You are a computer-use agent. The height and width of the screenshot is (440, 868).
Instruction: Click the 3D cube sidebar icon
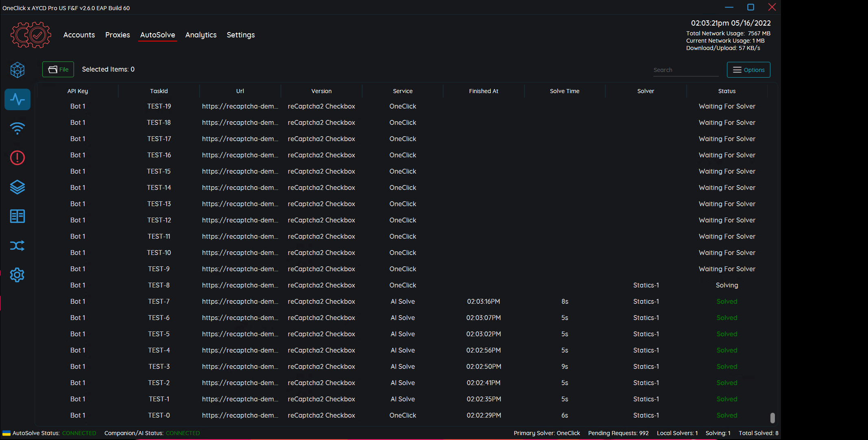pyautogui.click(x=17, y=70)
